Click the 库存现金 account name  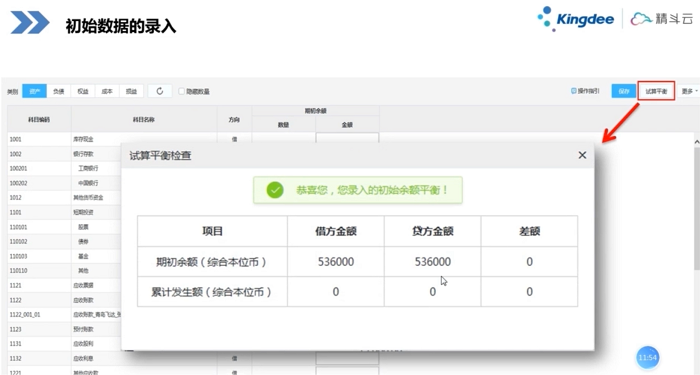click(83, 139)
